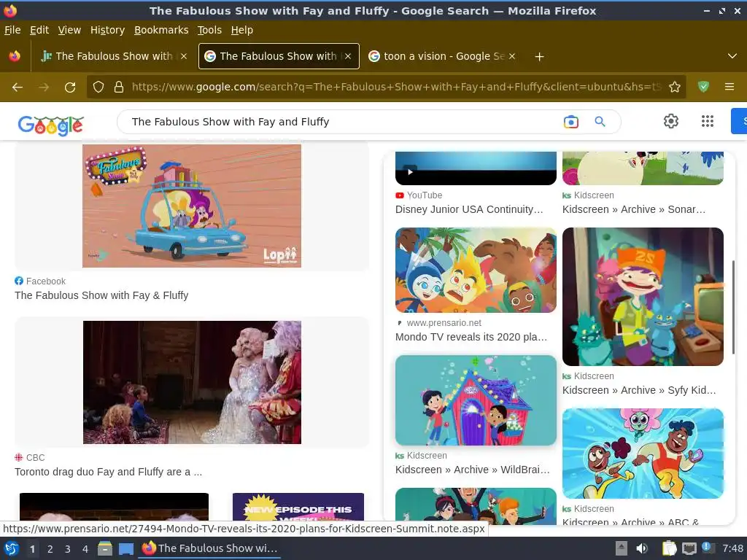Show desktop from taskbar icon
The width and height of the screenshot is (747, 560).
click(125, 548)
